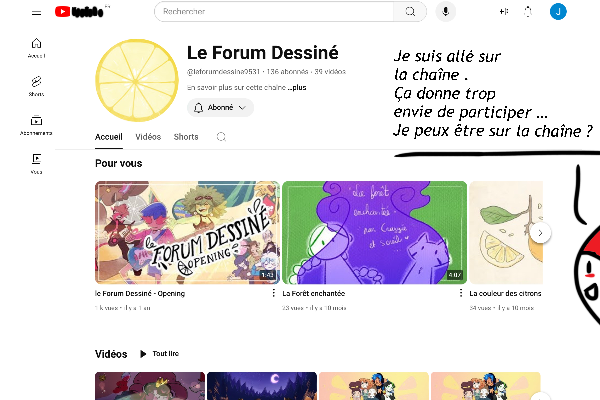Start voice search with microphone icon
This screenshot has width=600, height=400.
pos(445,11)
